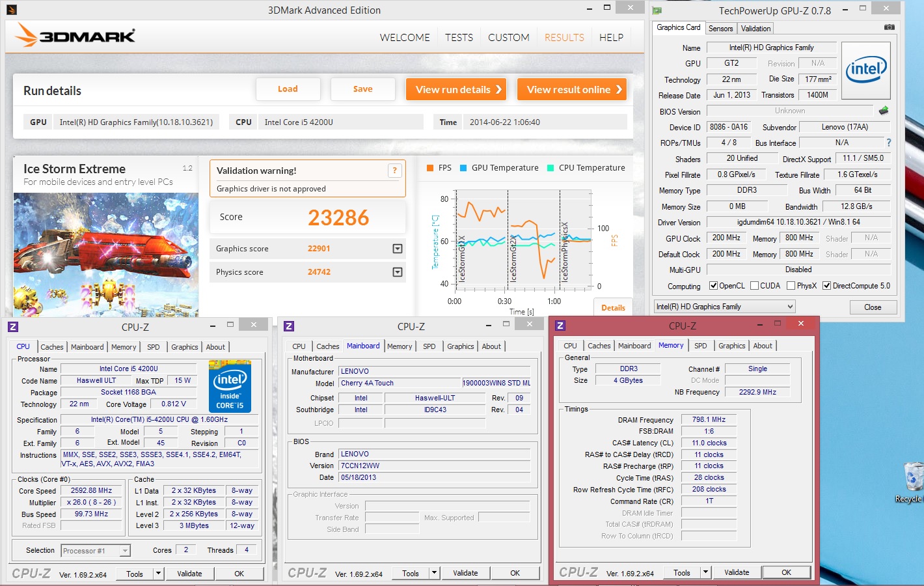Click GPU-Z camera screenshot icon

(x=890, y=27)
